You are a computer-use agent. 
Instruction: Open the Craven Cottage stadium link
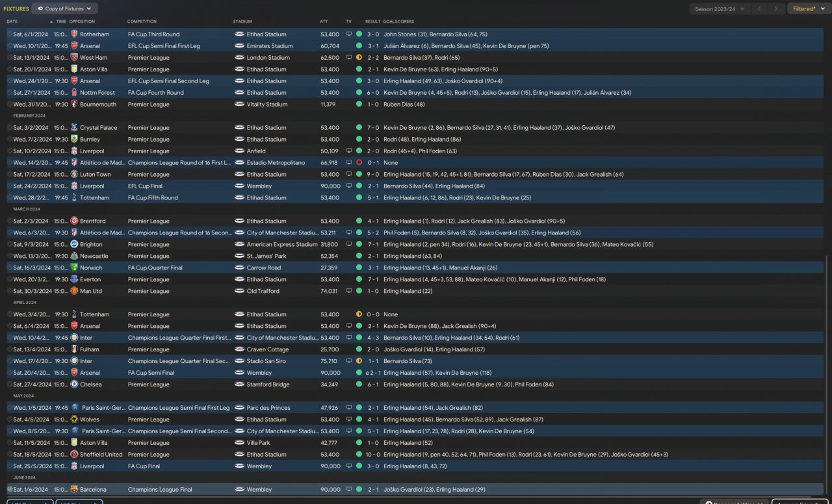(268, 350)
